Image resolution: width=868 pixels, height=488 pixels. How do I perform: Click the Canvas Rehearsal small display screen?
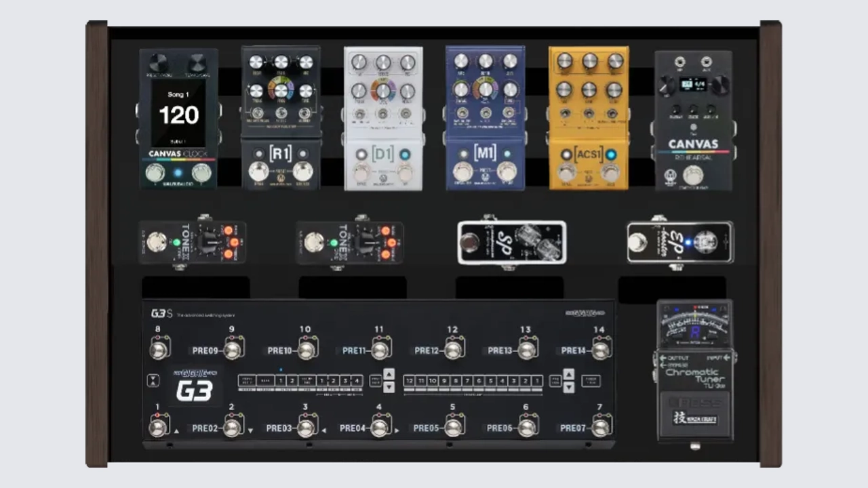694,85
